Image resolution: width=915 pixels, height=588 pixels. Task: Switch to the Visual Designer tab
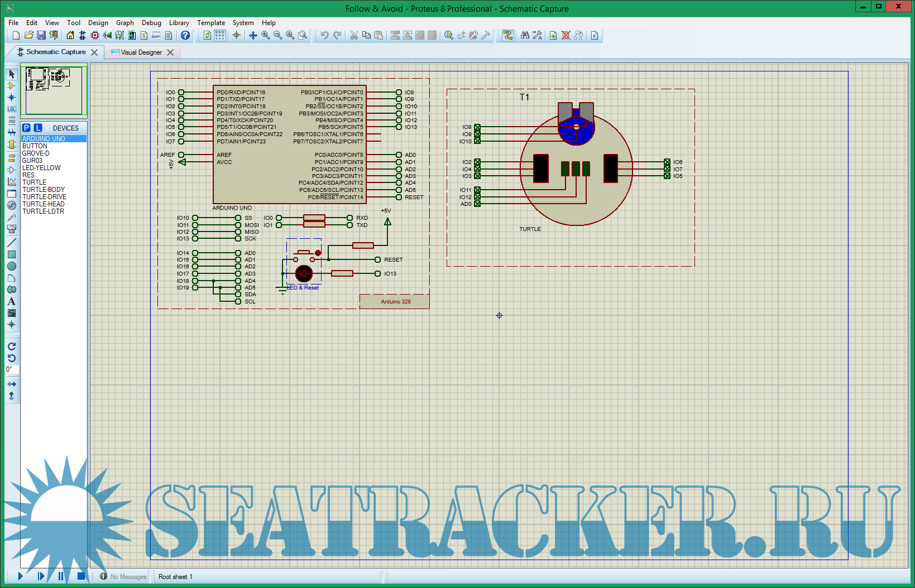pos(141,52)
